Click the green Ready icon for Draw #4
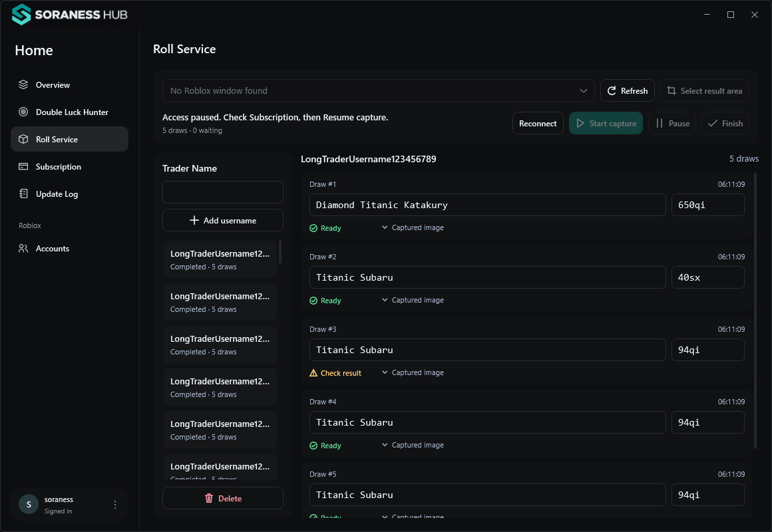 tap(313, 446)
